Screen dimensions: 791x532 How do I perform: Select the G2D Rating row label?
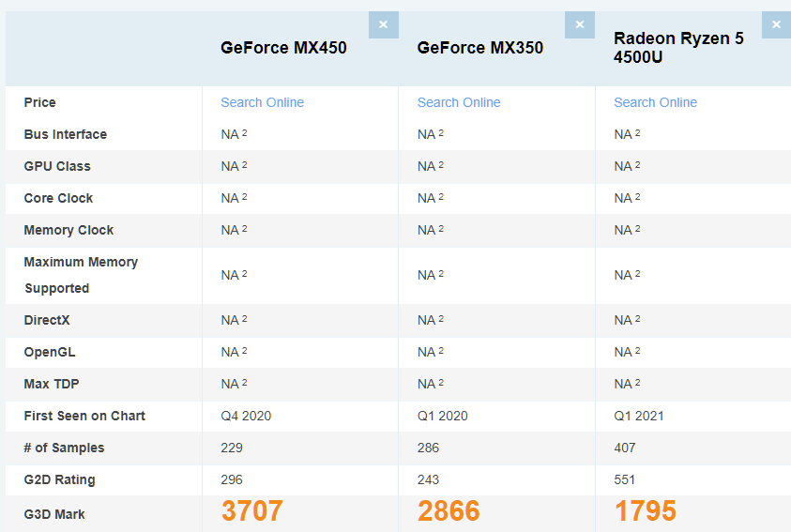(59, 479)
